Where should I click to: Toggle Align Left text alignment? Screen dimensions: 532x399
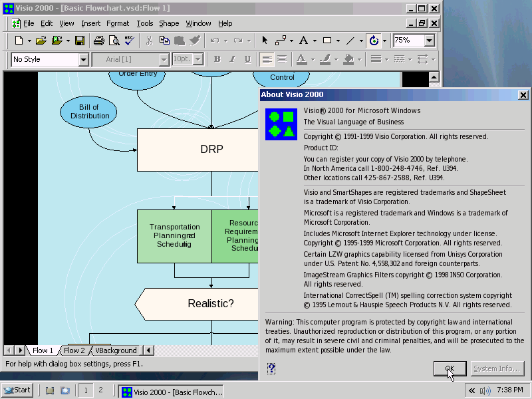(x=267, y=59)
